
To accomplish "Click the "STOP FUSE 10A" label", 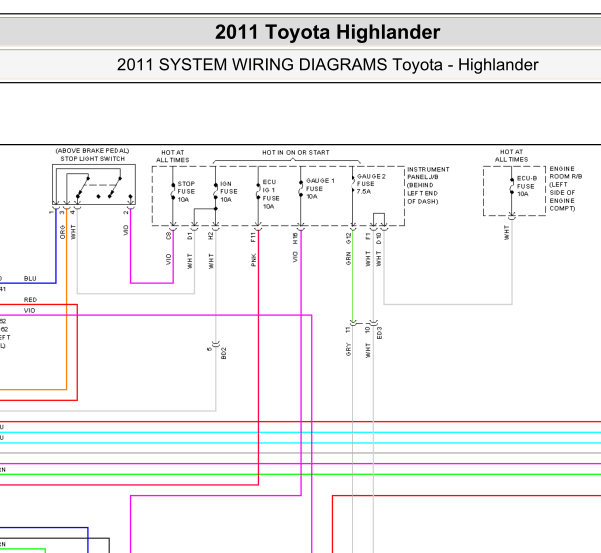I will tap(186, 192).
